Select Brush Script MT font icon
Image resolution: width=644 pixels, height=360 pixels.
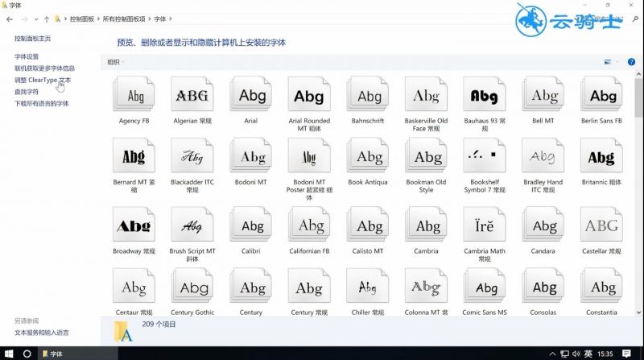192,225
